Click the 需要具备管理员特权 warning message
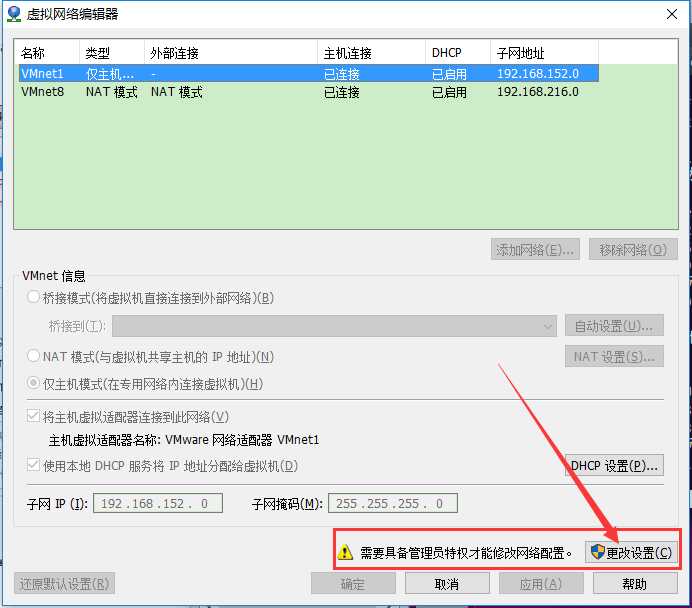The height and width of the screenshot is (608, 692). click(466, 552)
